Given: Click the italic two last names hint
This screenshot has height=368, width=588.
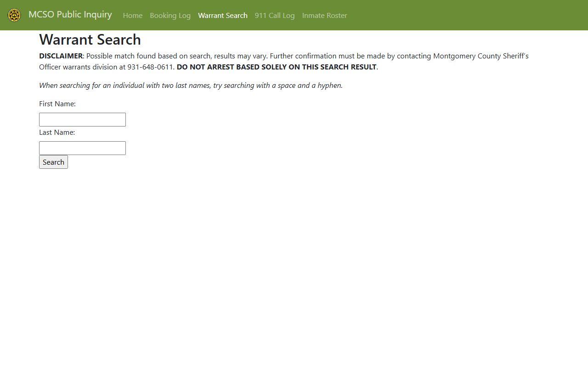Looking at the screenshot, I should [191, 86].
